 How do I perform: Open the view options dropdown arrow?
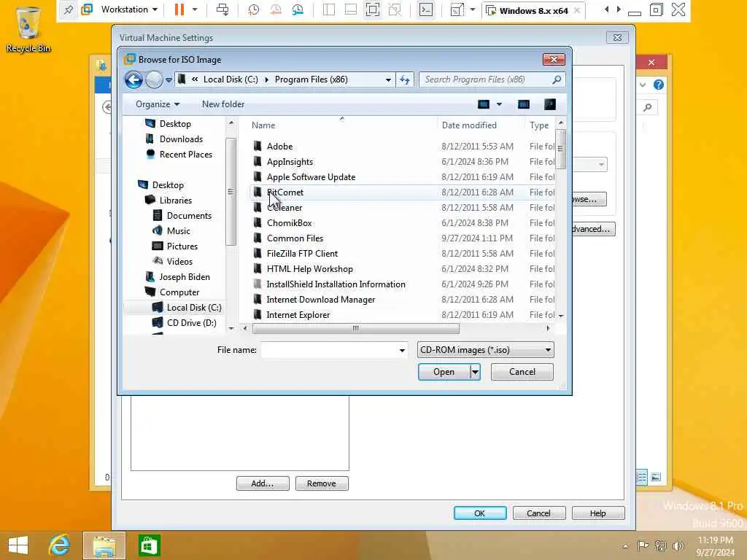499,104
